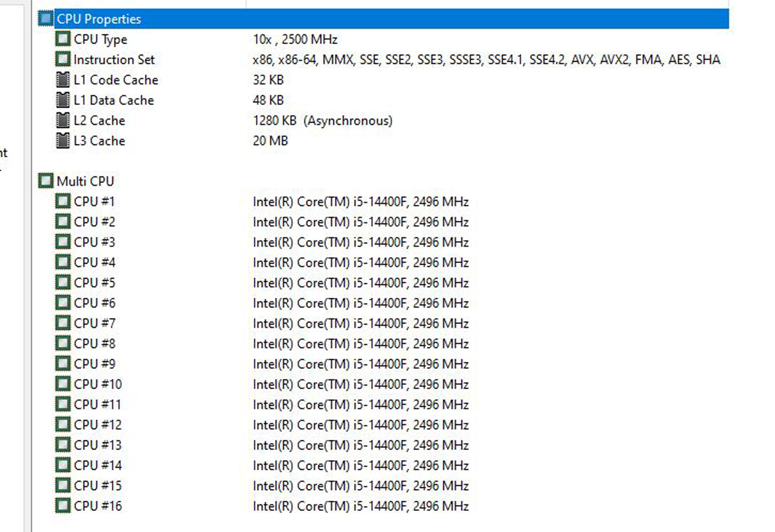Select the CPU #12 label

click(98, 425)
